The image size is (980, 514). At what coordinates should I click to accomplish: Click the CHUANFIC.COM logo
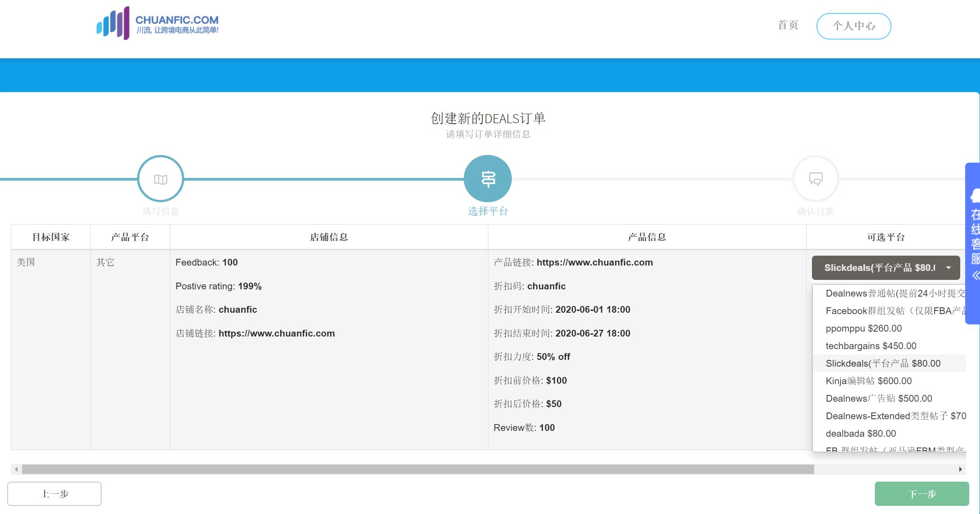pyautogui.click(x=158, y=23)
